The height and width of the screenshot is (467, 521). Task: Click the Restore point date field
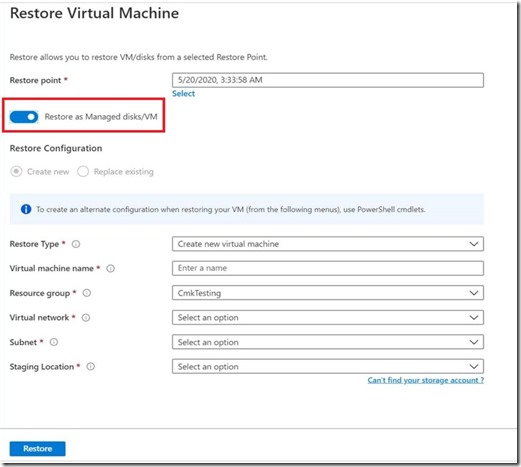click(328, 80)
